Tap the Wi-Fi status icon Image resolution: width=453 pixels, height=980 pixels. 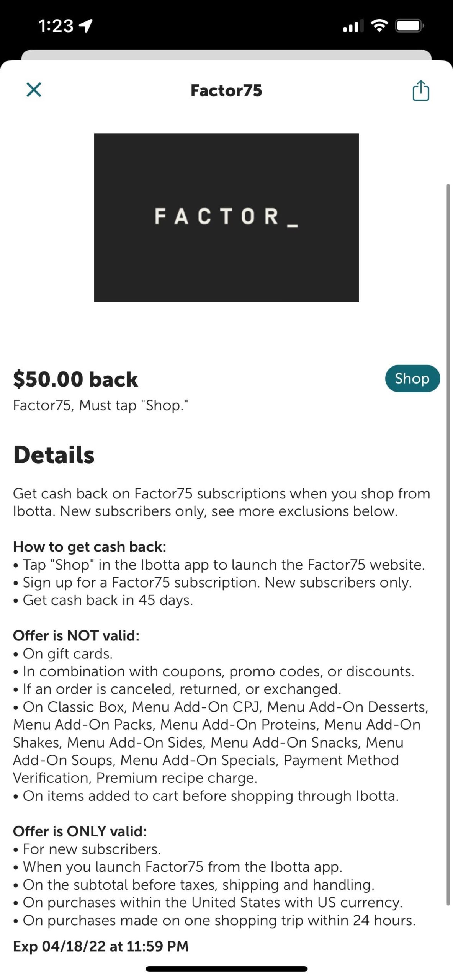[379, 26]
